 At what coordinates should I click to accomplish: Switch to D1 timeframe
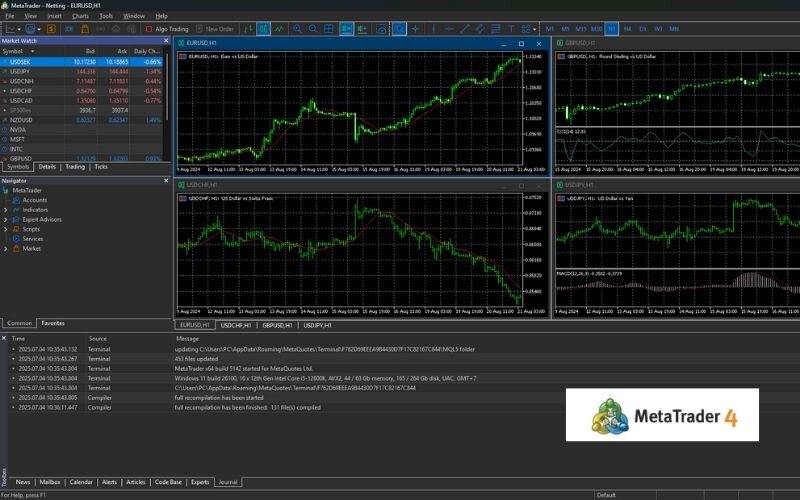click(643, 29)
